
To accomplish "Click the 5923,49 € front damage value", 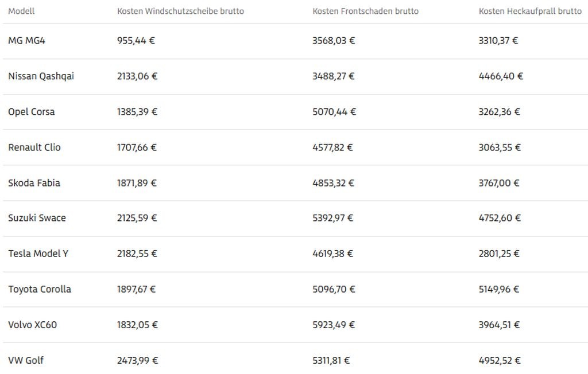I will (x=334, y=325).
